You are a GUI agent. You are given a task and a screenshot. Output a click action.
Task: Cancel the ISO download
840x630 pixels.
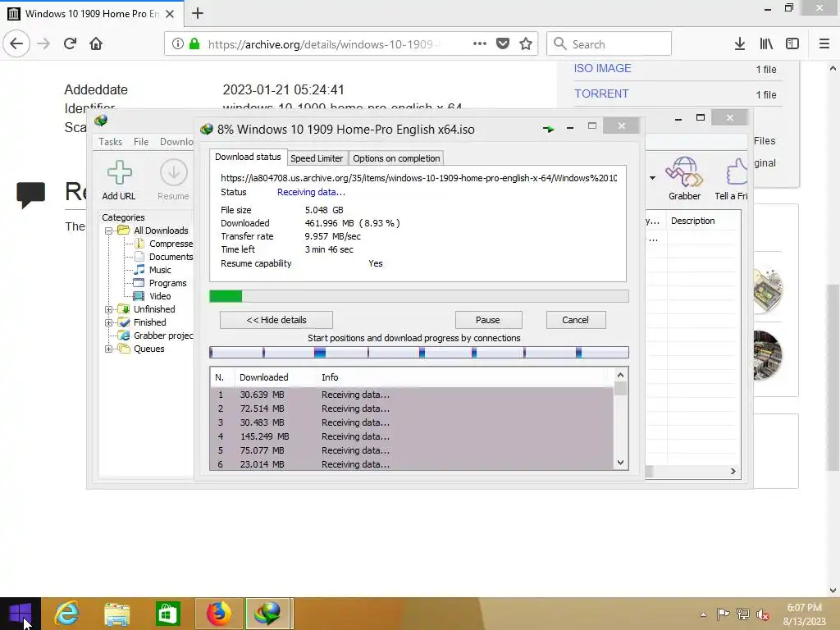pos(575,320)
